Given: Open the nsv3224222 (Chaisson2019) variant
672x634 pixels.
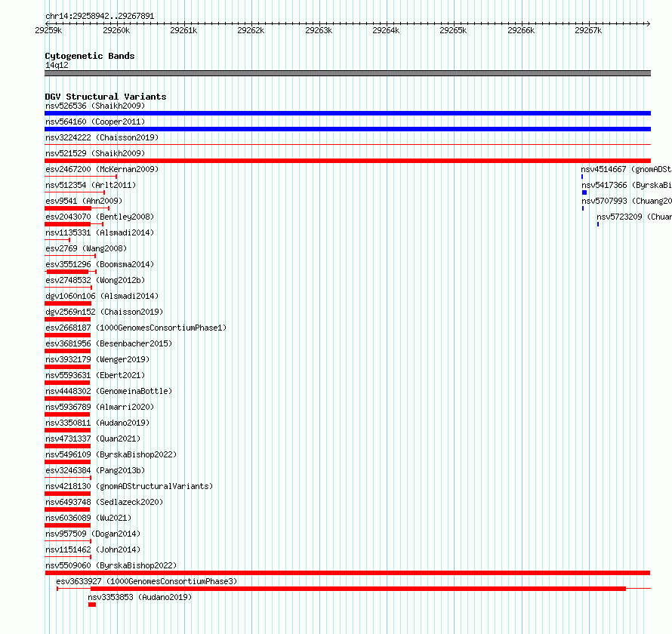Looking at the screenshot, I should (x=102, y=137).
